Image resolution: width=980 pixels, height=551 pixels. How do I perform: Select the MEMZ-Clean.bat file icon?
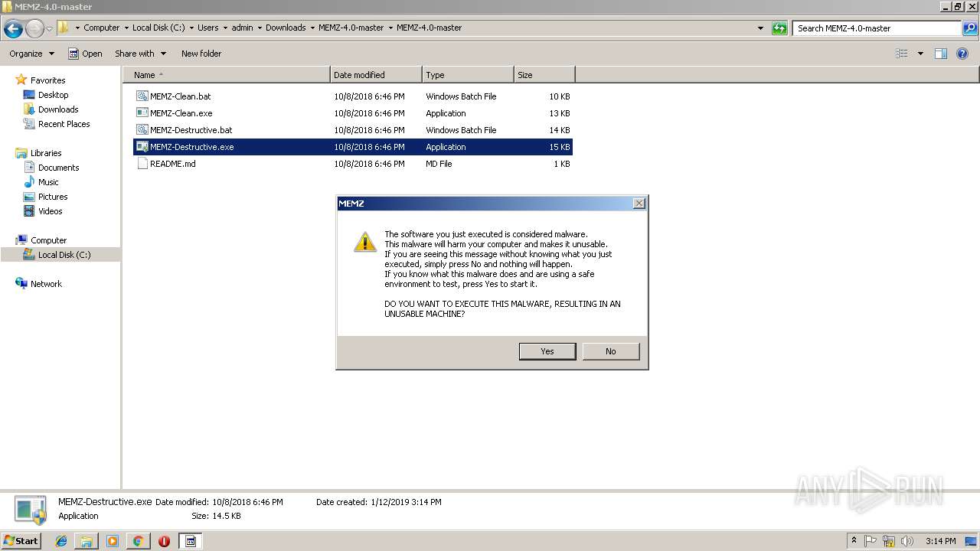(x=142, y=96)
